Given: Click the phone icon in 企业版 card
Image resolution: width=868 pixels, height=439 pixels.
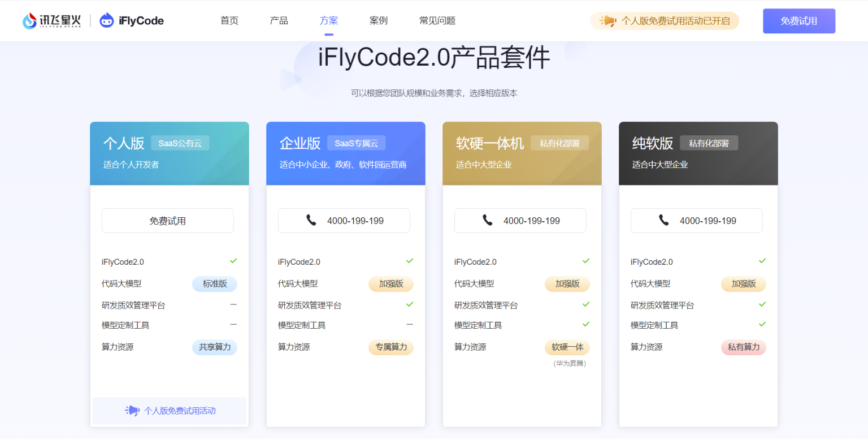Looking at the screenshot, I should 311,221.
